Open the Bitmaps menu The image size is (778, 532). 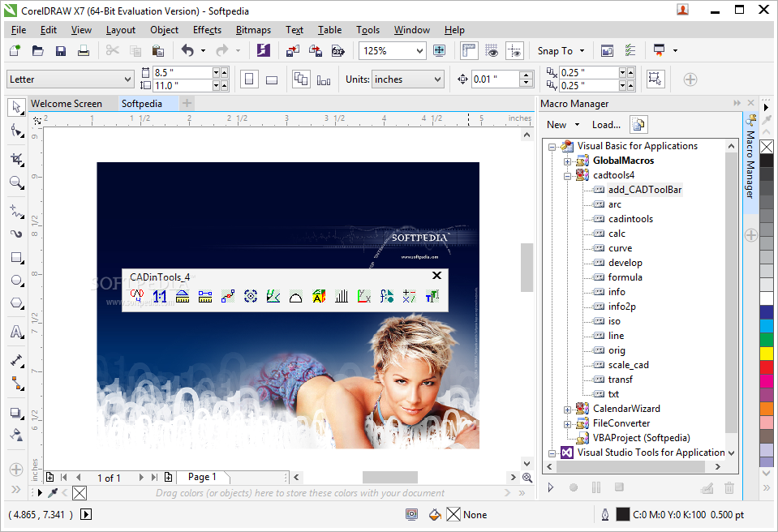(253, 30)
